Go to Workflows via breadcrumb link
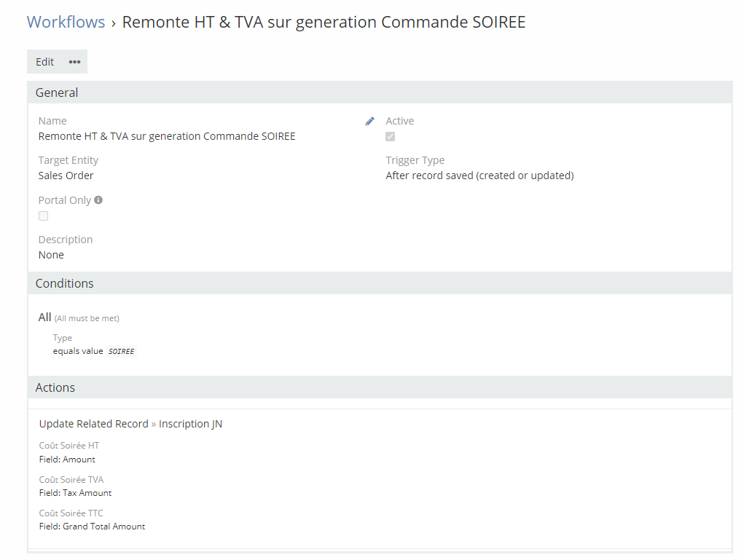Image resolution: width=741 pixels, height=560 pixels. coord(66,22)
